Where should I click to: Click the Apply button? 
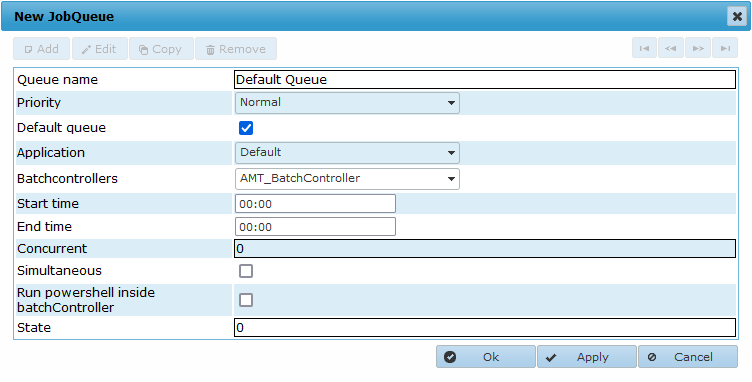[587, 357]
